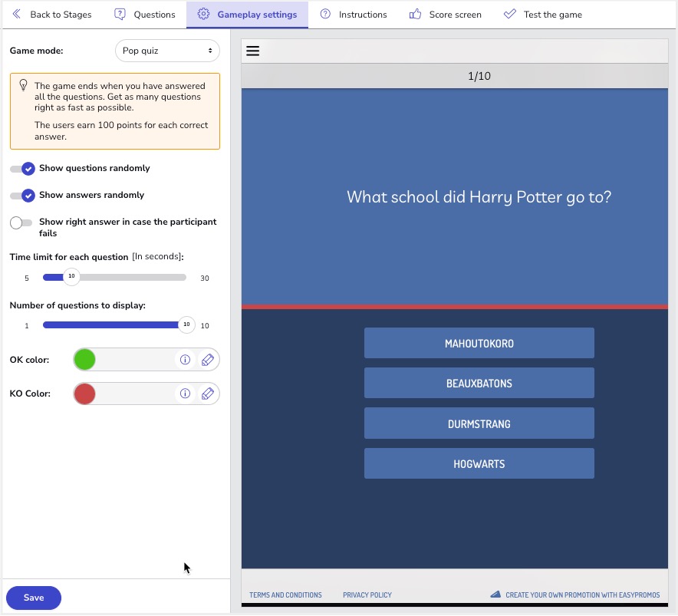Choose the MAHOUTOKORO answer
This screenshot has width=678, height=616.
point(479,344)
